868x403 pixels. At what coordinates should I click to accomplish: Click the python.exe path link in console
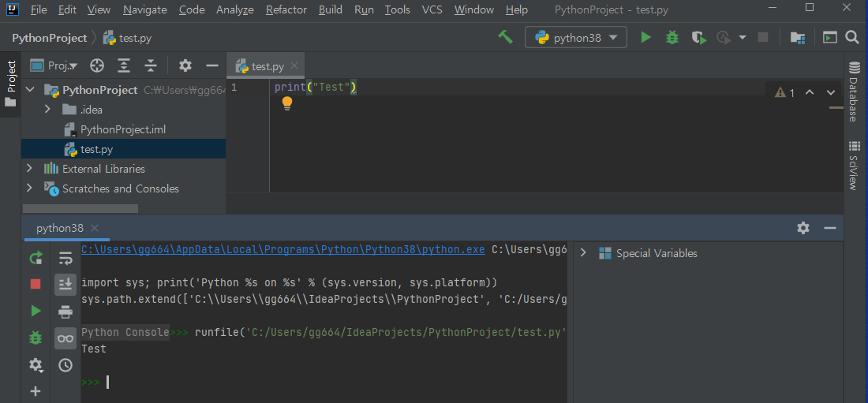click(x=282, y=249)
